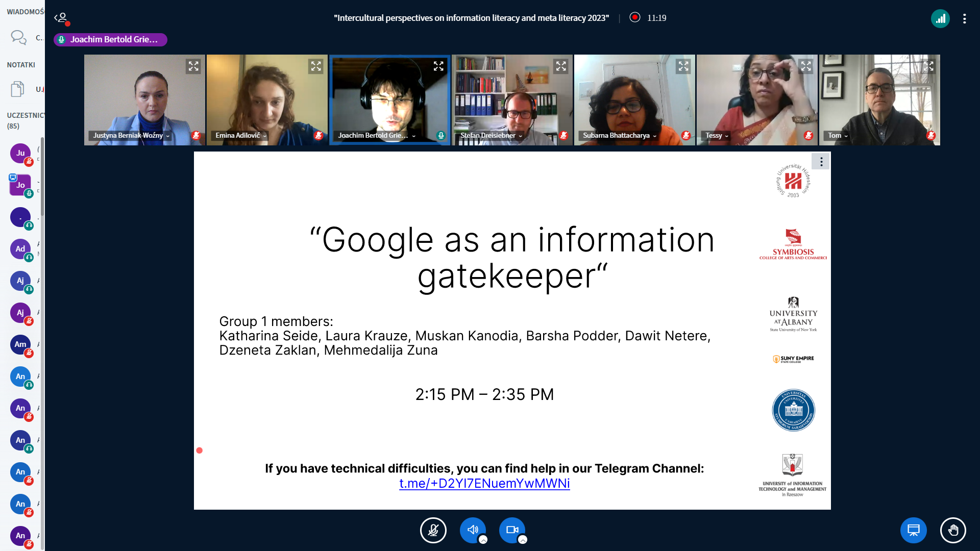Click Tessy's muted mic icon

808,136
